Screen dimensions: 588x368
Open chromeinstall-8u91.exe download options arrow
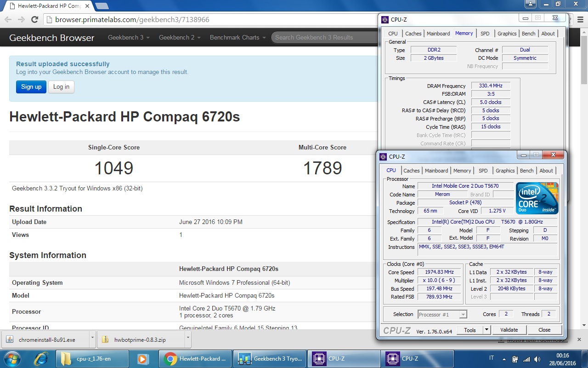coord(92,339)
